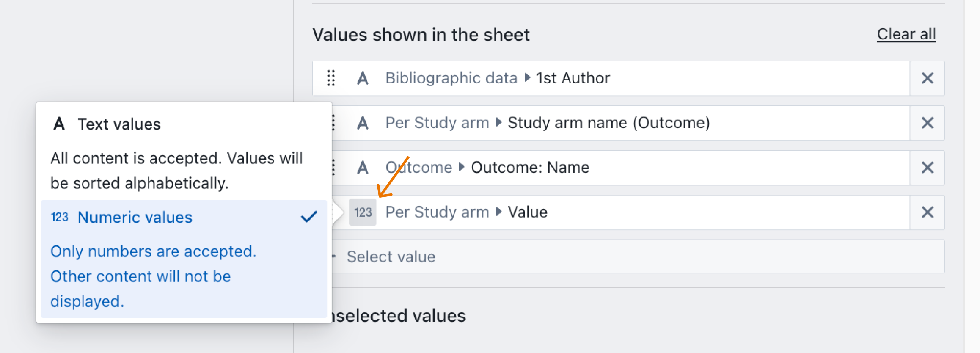The image size is (980, 353).
Task: Click the Per Study arm Value entry
Action: point(466,212)
